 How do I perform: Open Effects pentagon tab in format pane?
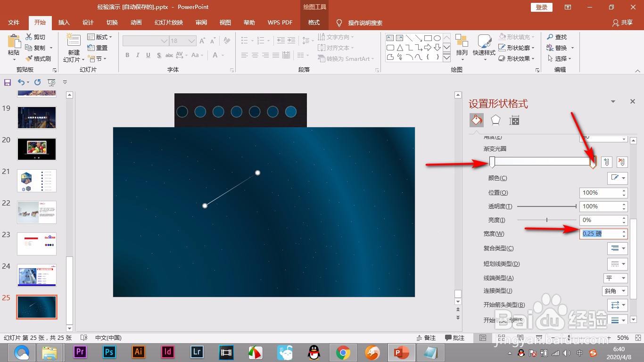coord(495,120)
